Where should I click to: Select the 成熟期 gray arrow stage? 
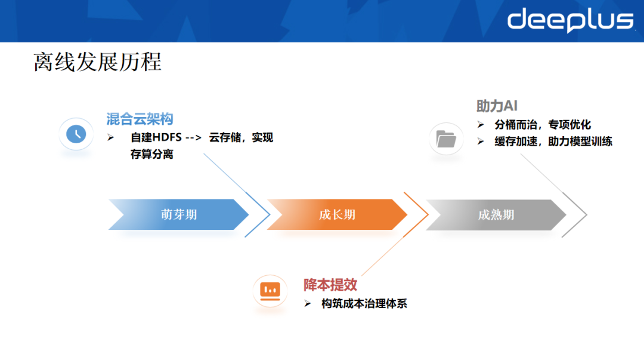pos(495,214)
